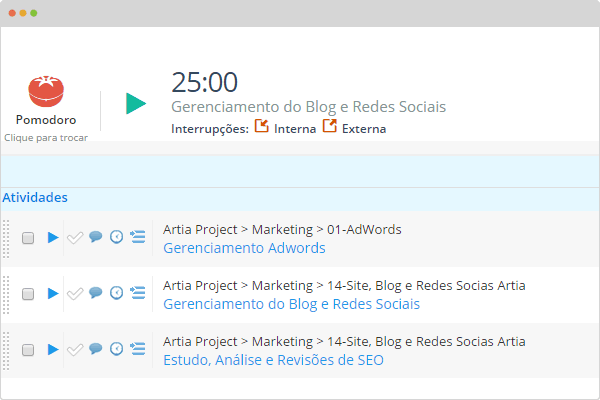Open clock icon for Estudo SEO activity
This screenshot has width=600, height=400.
pyautogui.click(x=117, y=349)
